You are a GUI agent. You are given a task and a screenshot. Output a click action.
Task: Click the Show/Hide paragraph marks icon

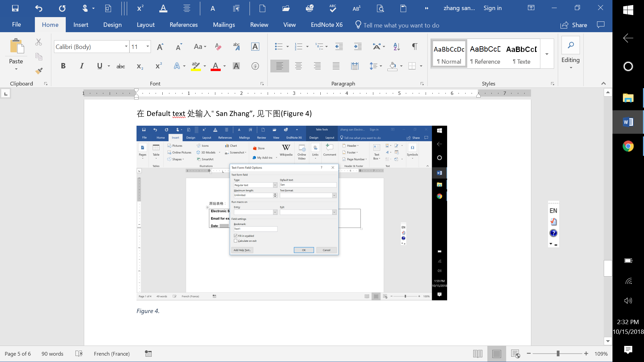click(415, 47)
